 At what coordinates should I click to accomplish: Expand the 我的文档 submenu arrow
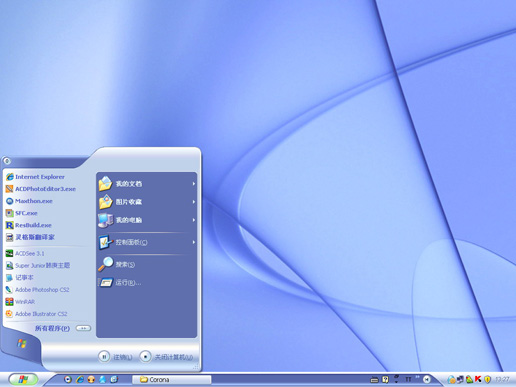(x=193, y=184)
